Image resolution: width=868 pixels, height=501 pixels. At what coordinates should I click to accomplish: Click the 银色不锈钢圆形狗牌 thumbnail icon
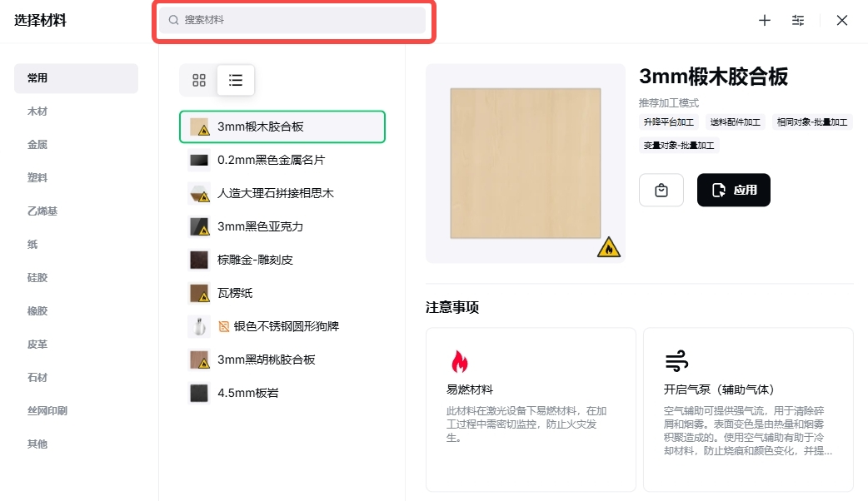tap(199, 326)
